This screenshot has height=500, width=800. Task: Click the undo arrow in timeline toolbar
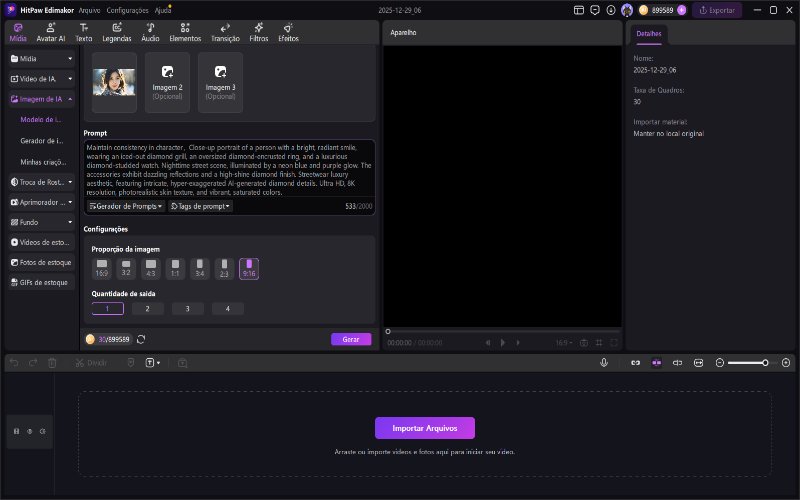click(x=14, y=363)
